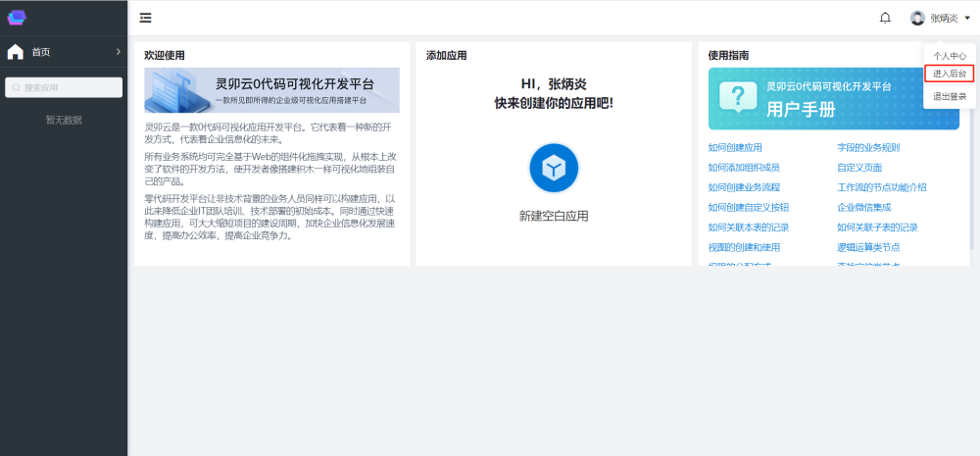Choose 退出登录 in the user menu
Viewport: 980px width, 456px height.
click(x=949, y=96)
